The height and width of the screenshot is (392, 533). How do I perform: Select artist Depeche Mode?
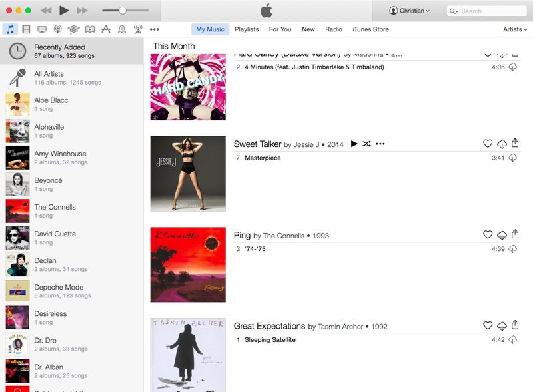[71, 291]
